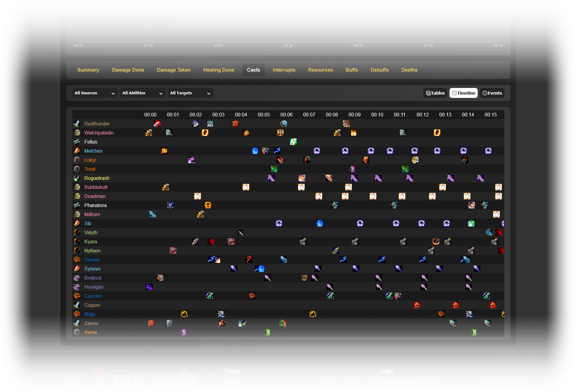Click the 01:32 mark on top timeline
Viewport: 576px width, 392px height.
[x=148, y=45]
